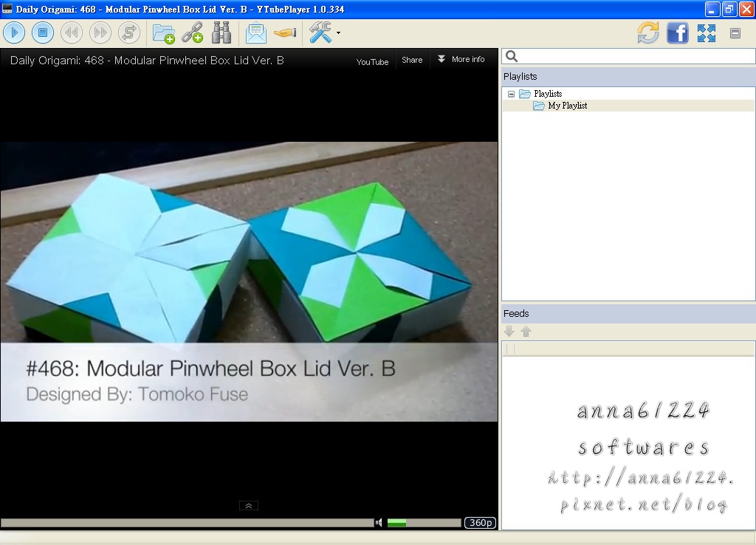Click Share on the video overlay
Image resolution: width=756 pixels, height=545 pixels.
click(412, 60)
